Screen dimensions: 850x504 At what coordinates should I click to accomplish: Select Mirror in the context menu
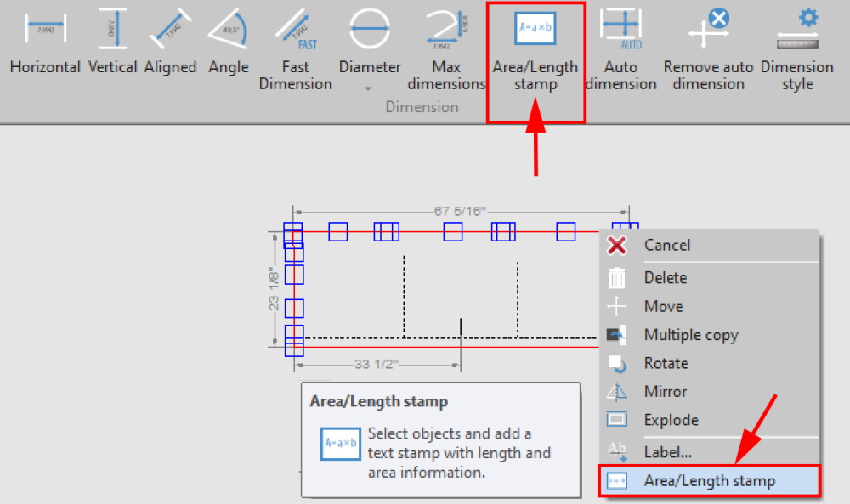[x=665, y=391]
